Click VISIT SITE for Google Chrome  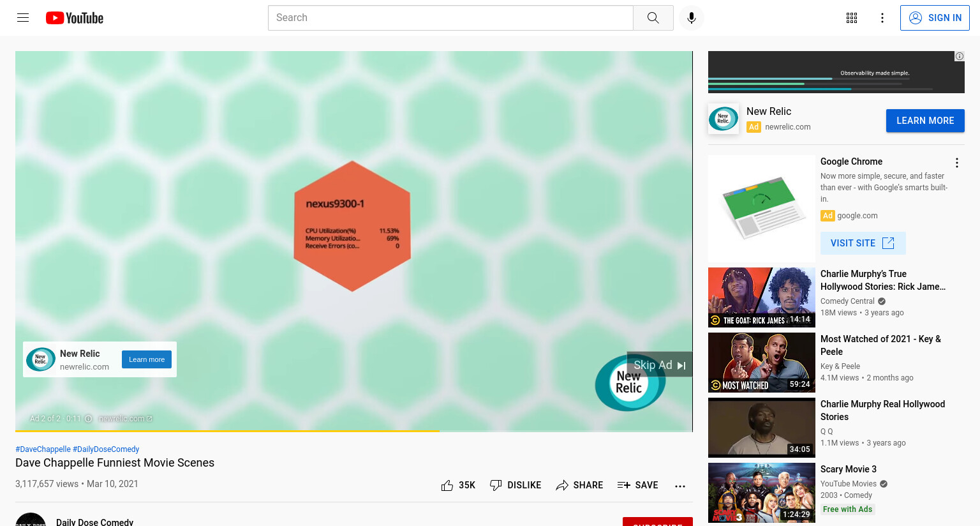(x=863, y=243)
